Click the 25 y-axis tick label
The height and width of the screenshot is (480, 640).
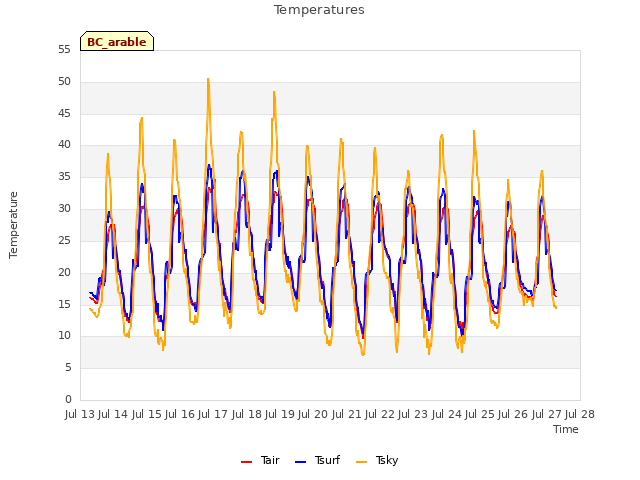click(64, 240)
